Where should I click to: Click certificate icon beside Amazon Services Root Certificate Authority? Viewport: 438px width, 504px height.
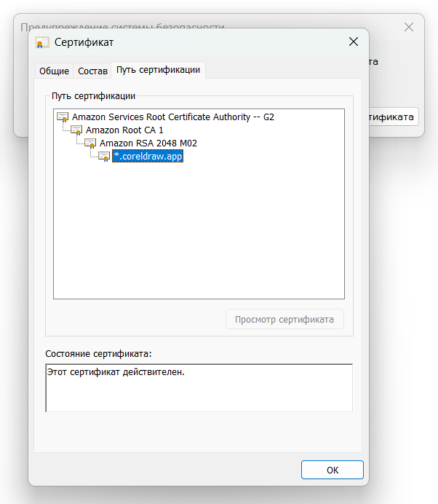(x=63, y=117)
